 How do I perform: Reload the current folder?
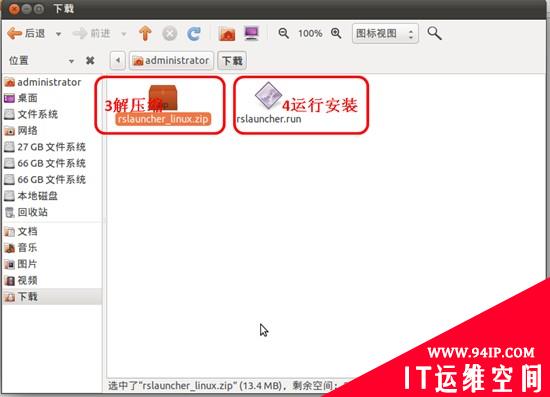point(194,34)
